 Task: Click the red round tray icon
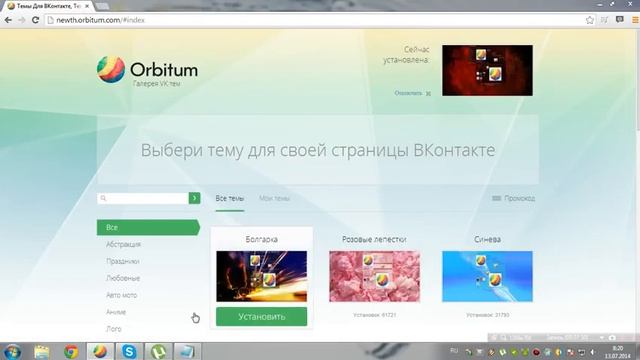point(536,352)
